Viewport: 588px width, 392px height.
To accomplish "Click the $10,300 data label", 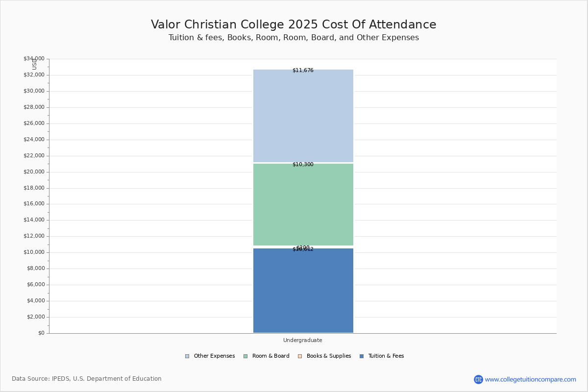I will (x=303, y=165).
